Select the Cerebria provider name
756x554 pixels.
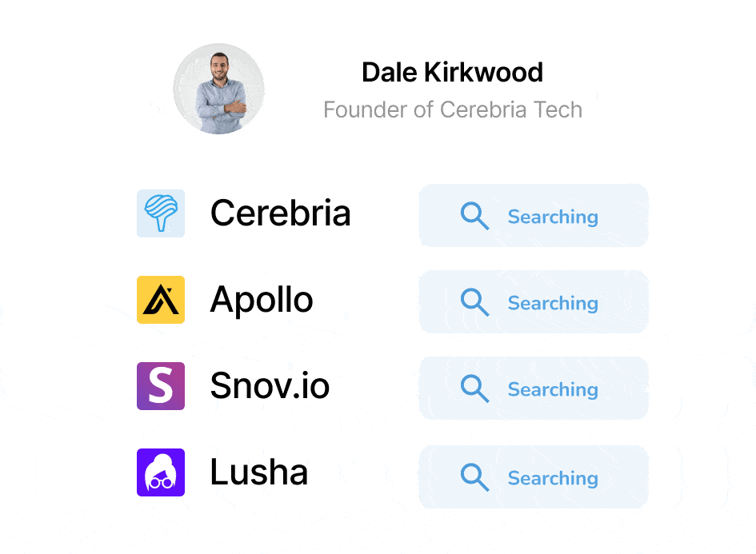pyautogui.click(x=280, y=213)
